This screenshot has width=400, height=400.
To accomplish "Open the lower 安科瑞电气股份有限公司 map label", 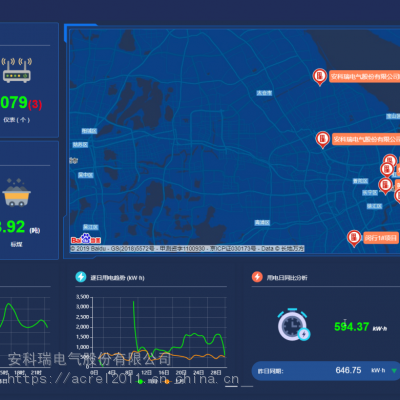I will point(366,139).
